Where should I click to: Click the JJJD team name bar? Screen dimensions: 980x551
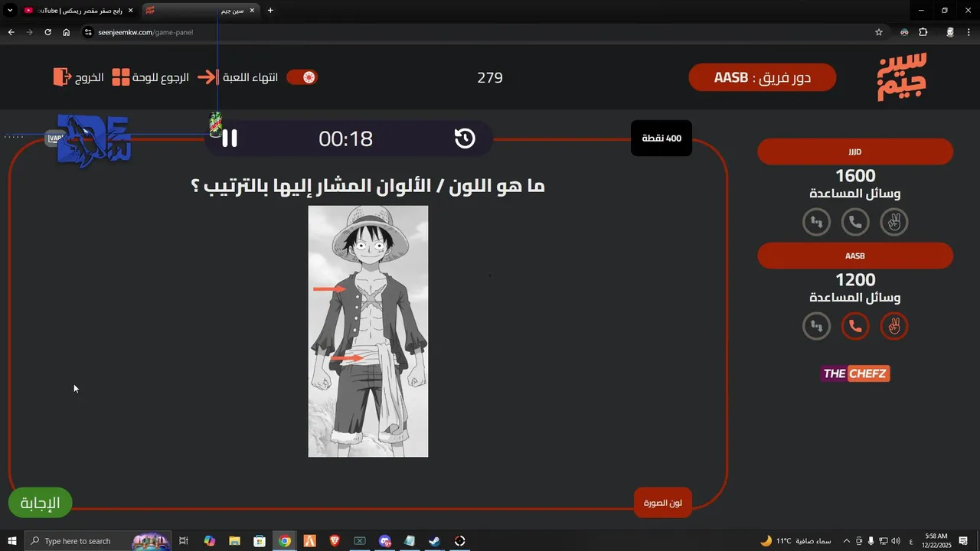click(855, 152)
